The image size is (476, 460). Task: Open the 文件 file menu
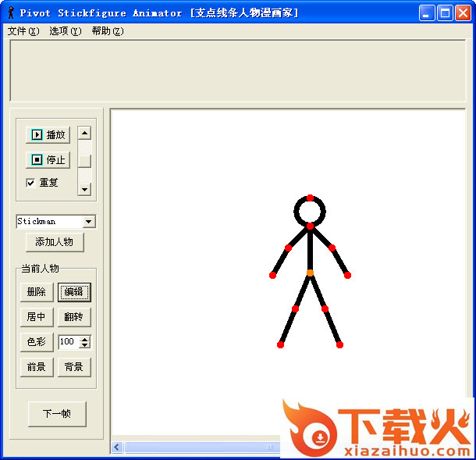coord(23,31)
